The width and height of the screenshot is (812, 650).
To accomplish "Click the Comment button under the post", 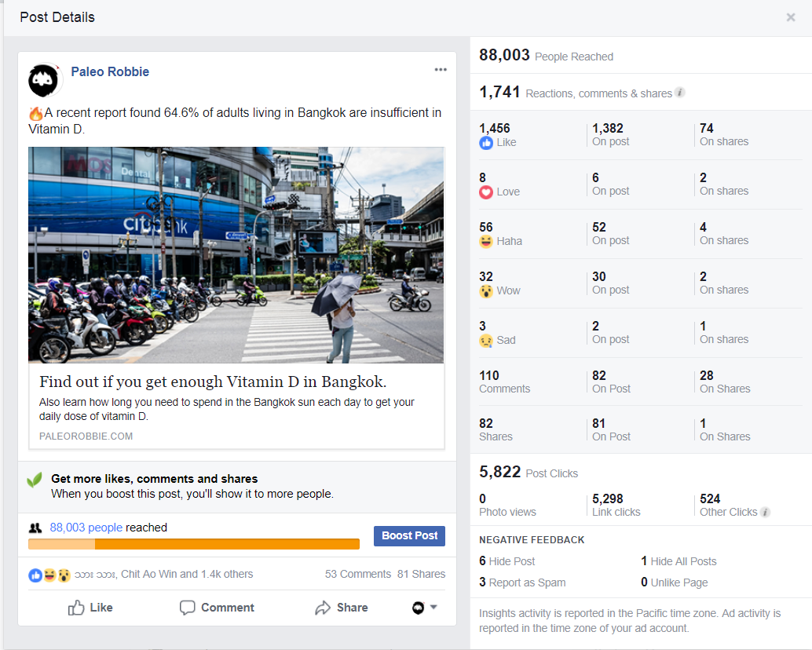I will tap(217, 608).
